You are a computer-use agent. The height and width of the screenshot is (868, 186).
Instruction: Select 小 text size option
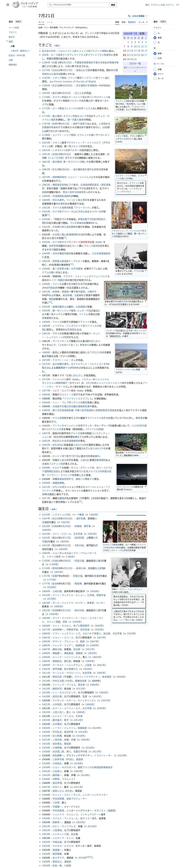[155, 33]
